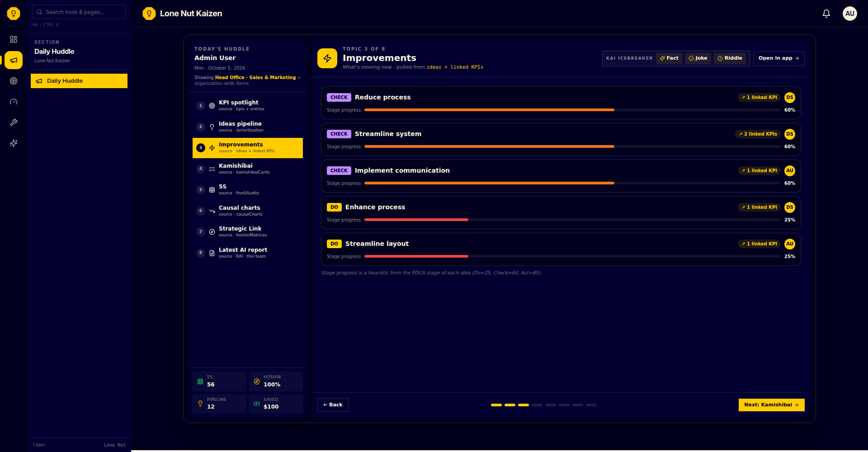Open the gauge icon in the rail
The height and width of the screenshot is (452, 868).
[14, 102]
